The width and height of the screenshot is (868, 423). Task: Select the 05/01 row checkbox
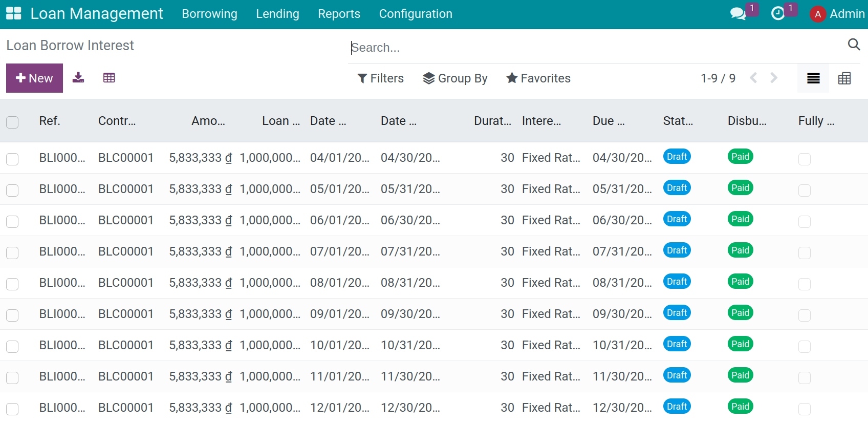coord(12,191)
